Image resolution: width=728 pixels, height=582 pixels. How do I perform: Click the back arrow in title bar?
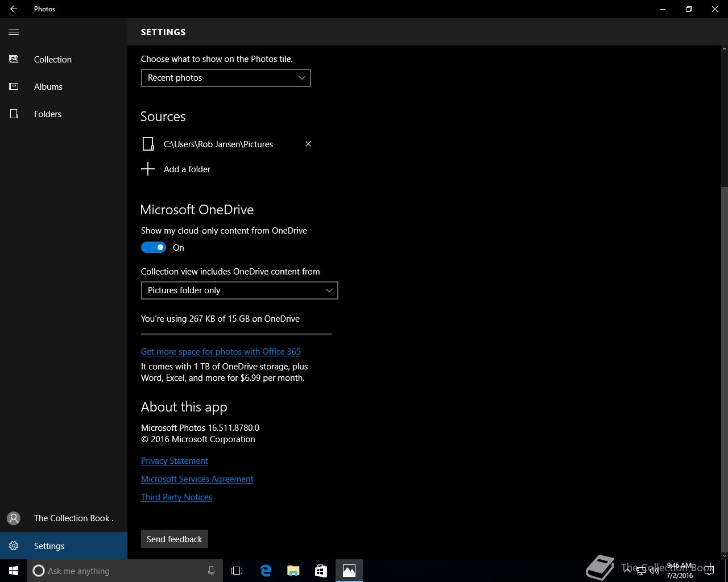[x=14, y=9]
